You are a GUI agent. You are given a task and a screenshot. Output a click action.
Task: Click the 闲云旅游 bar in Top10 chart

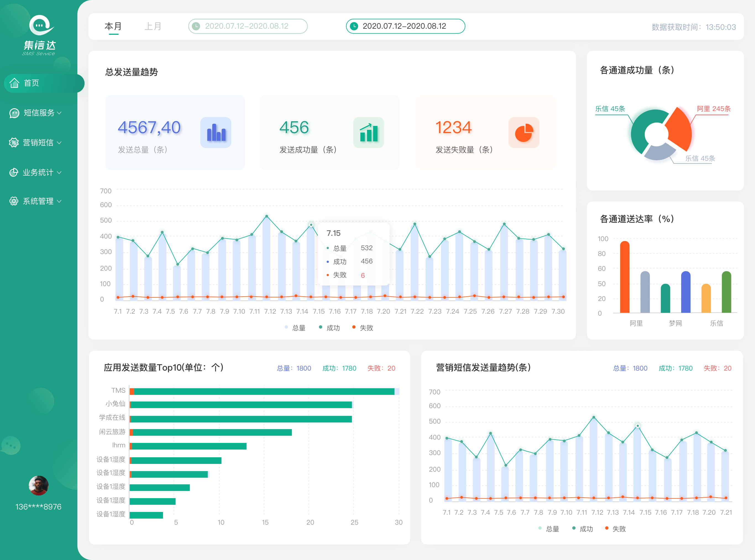coord(211,432)
